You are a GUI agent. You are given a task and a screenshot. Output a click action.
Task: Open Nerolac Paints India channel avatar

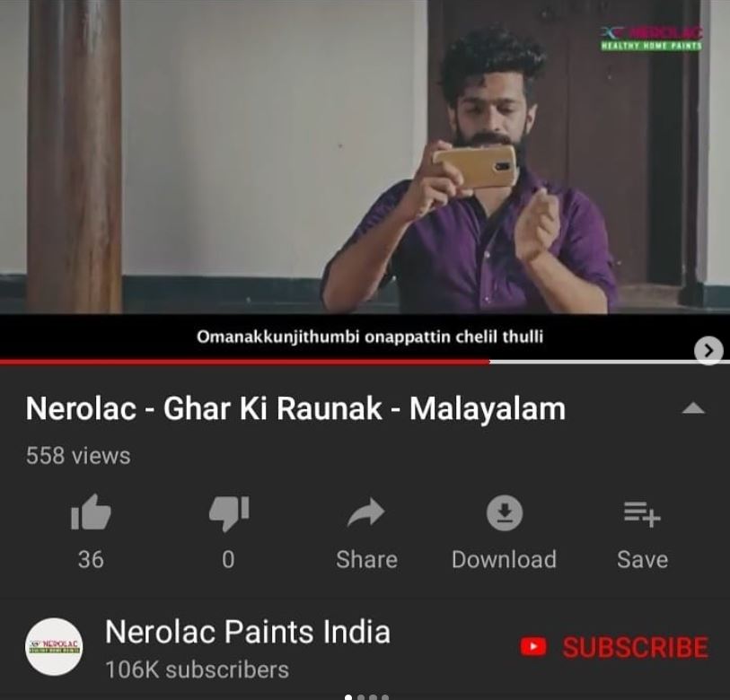(54, 646)
